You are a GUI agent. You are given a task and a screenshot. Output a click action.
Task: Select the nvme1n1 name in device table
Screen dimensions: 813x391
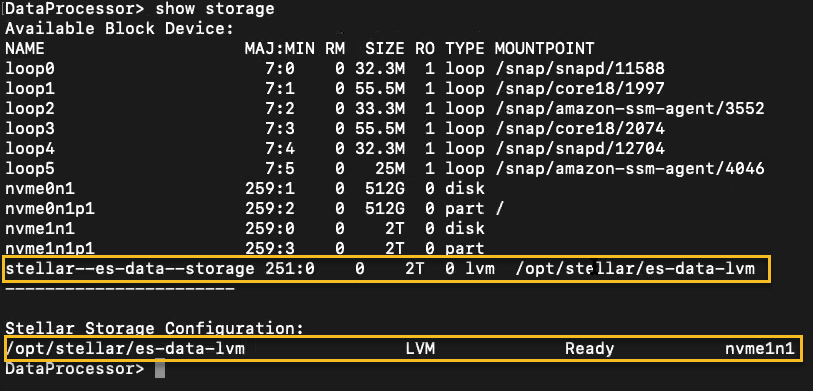click(40, 228)
